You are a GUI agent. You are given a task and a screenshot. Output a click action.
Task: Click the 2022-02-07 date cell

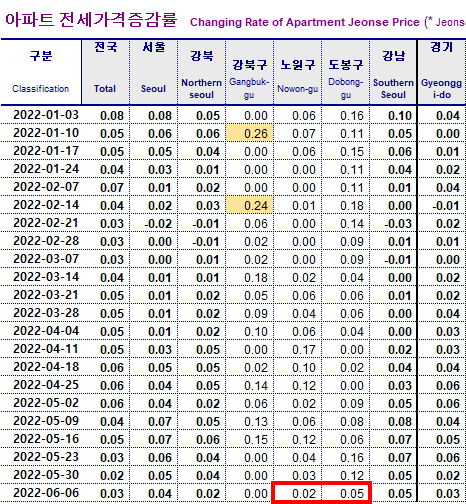[41, 187]
